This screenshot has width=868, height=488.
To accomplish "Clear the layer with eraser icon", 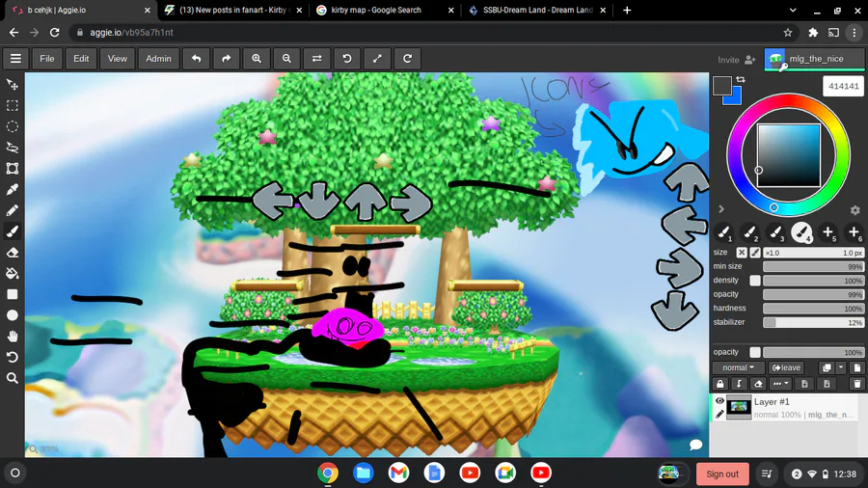I will (x=758, y=384).
